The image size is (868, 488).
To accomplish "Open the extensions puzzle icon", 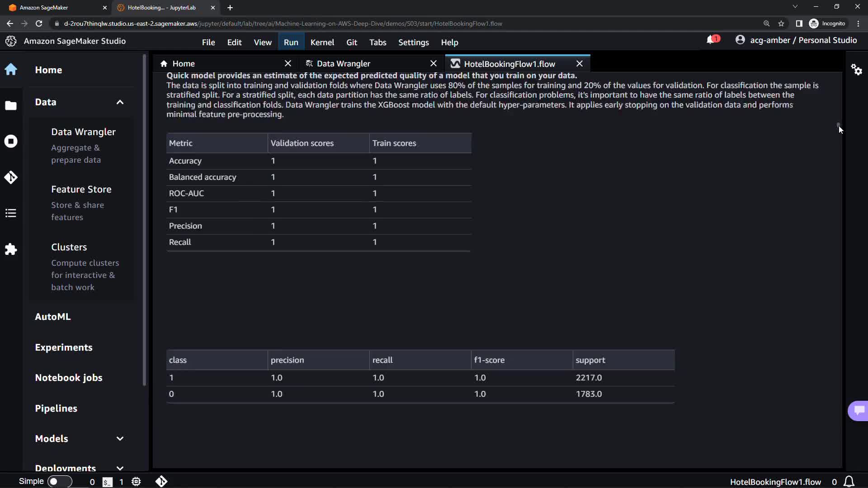I will point(11,249).
